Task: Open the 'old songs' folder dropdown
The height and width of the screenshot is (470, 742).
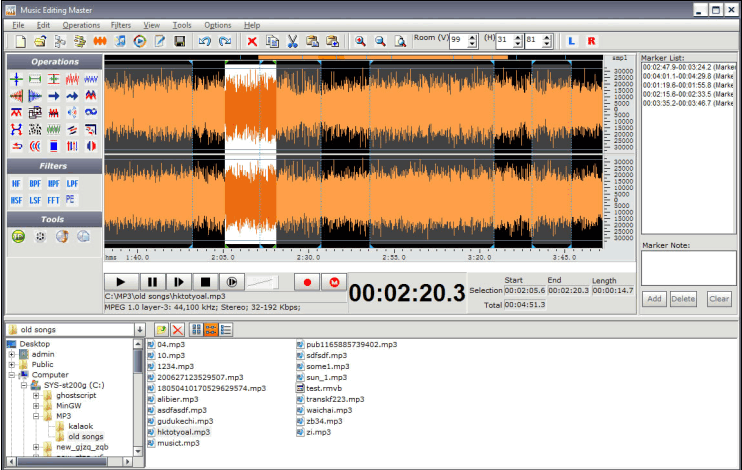Action: tap(138, 329)
